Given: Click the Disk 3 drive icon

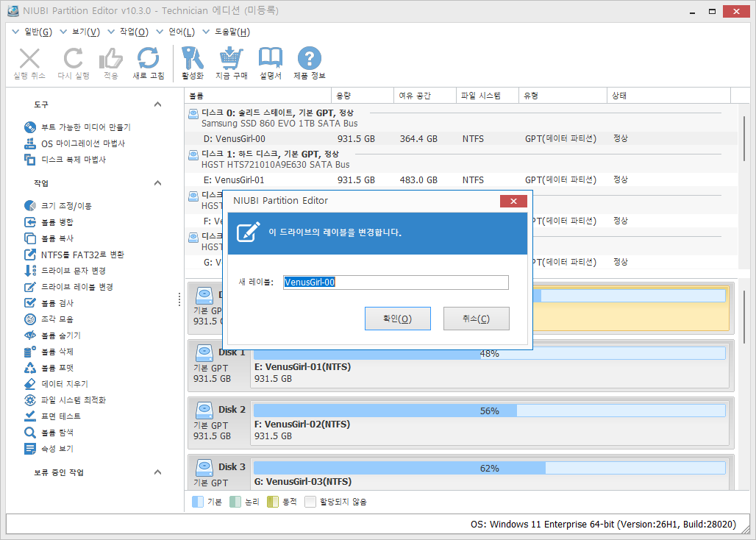Looking at the screenshot, I should (x=204, y=468).
